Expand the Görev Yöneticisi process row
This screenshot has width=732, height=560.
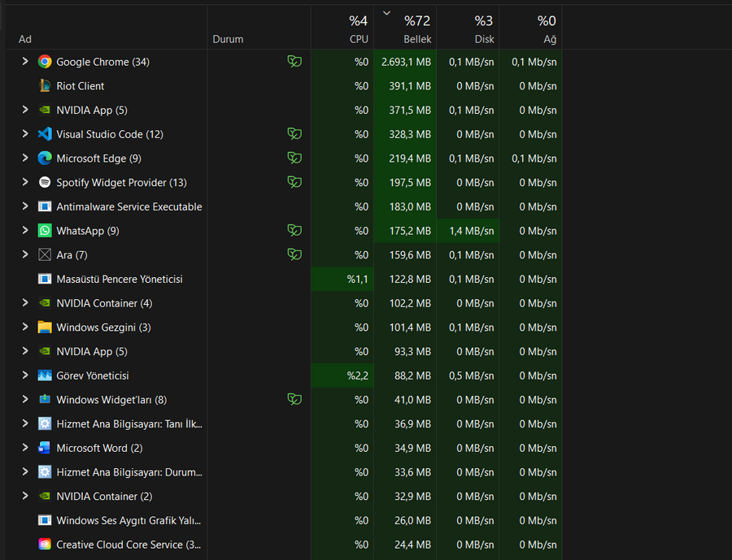tap(25, 375)
